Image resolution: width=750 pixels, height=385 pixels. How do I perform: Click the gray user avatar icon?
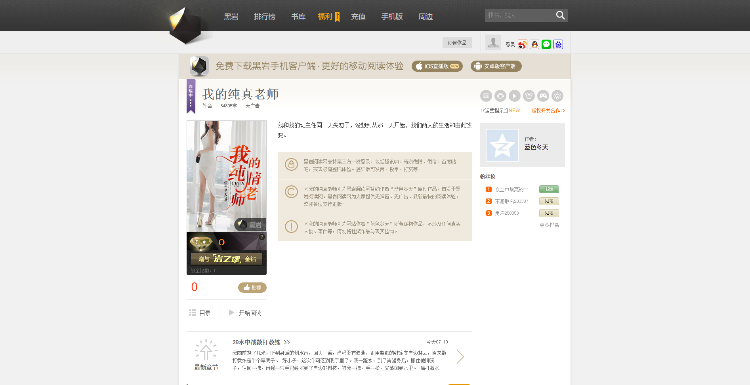click(x=493, y=43)
